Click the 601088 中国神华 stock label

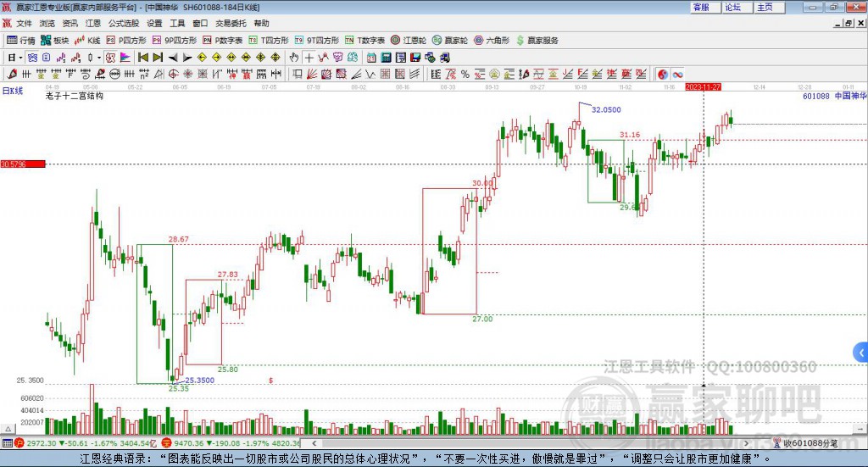[834, 96]
